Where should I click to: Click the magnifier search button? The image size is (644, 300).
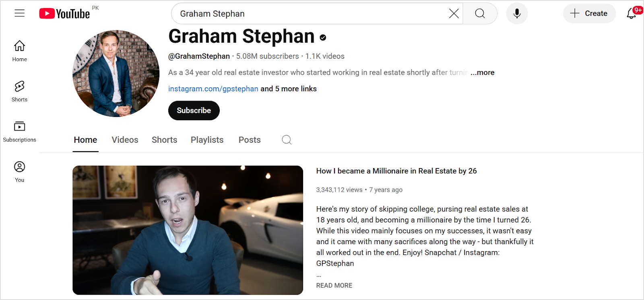coord(480,14)
